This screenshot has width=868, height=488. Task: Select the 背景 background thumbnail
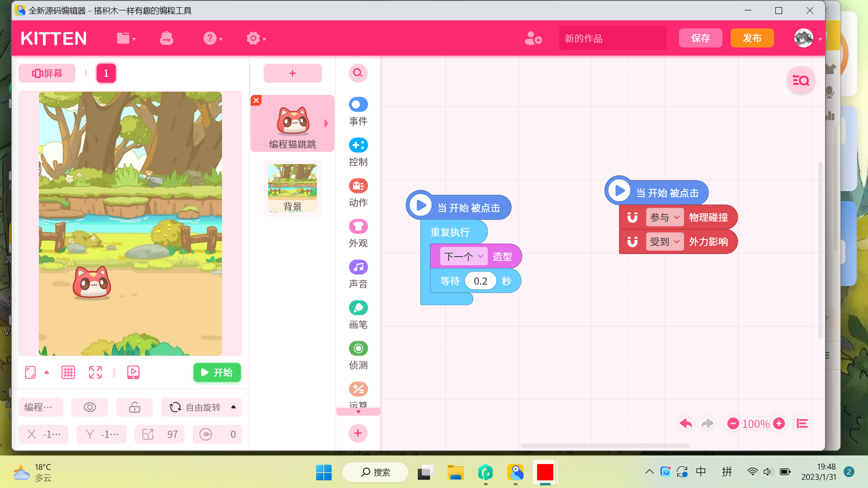pyautogui.click(x=292, y=188)
